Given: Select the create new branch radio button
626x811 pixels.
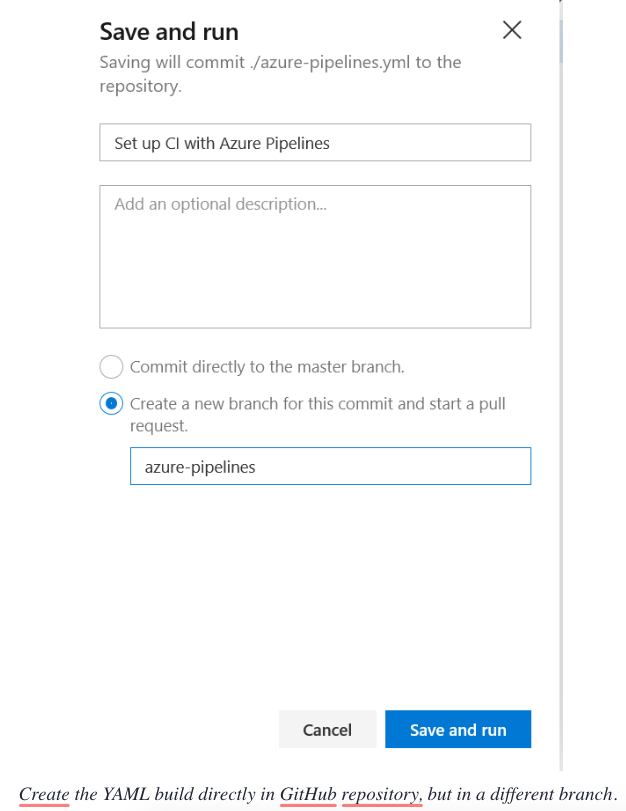Looking at the screenshot, I should [111, 404].
